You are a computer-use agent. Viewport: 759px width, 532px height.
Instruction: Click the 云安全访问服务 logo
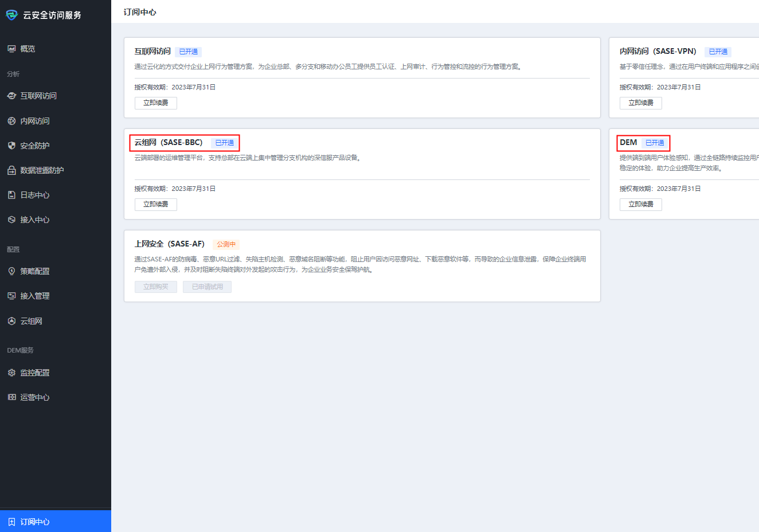(x=11, y=15)
